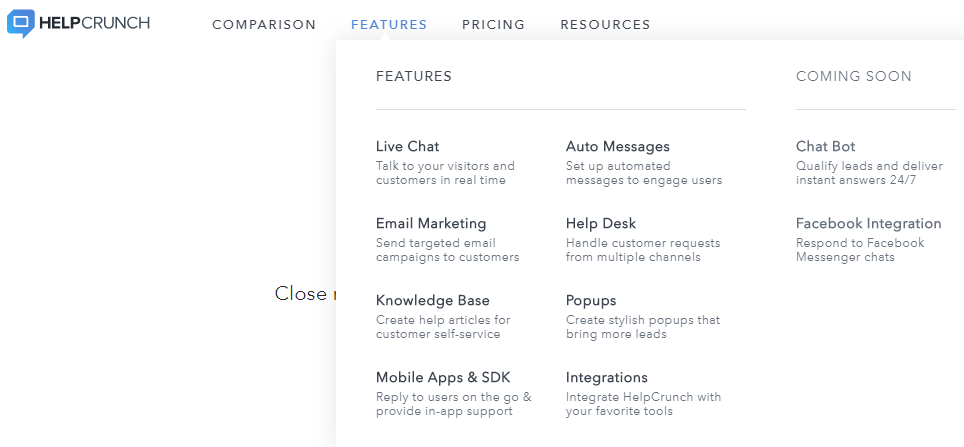Select the Popups feature link
The height and width of the screenshot is (447, 964).
click(x=591, y=301)
